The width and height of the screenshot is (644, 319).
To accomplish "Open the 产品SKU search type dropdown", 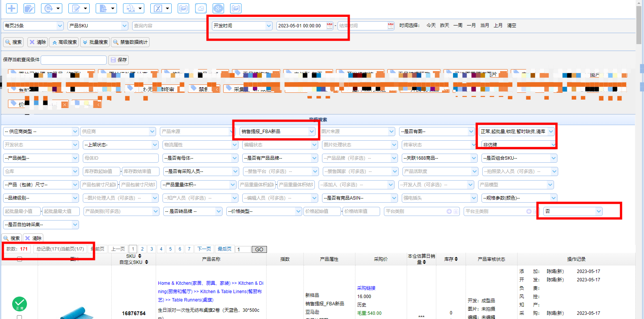I will point(98,26).
